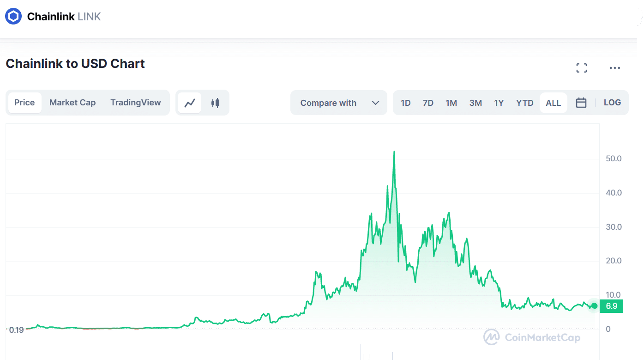
Task: Click the green current price dot marker
Action: 594,306
